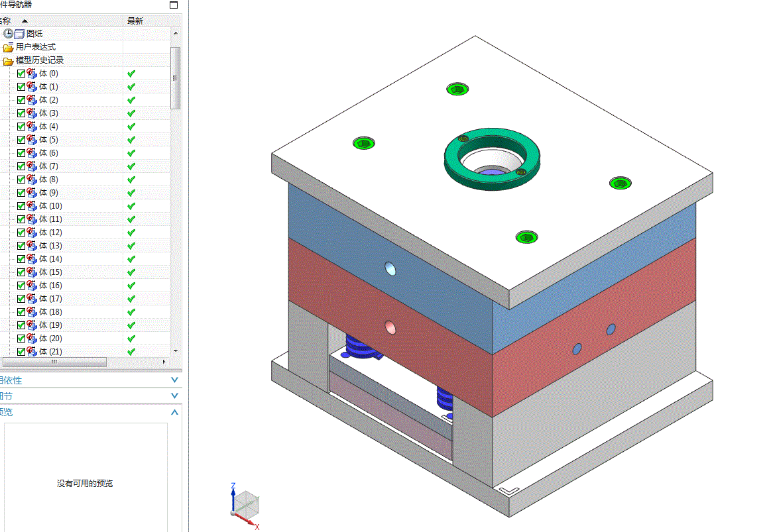Click the body feature icon for 体 (6)
This screenshot has width=767, height=532.
32,152
